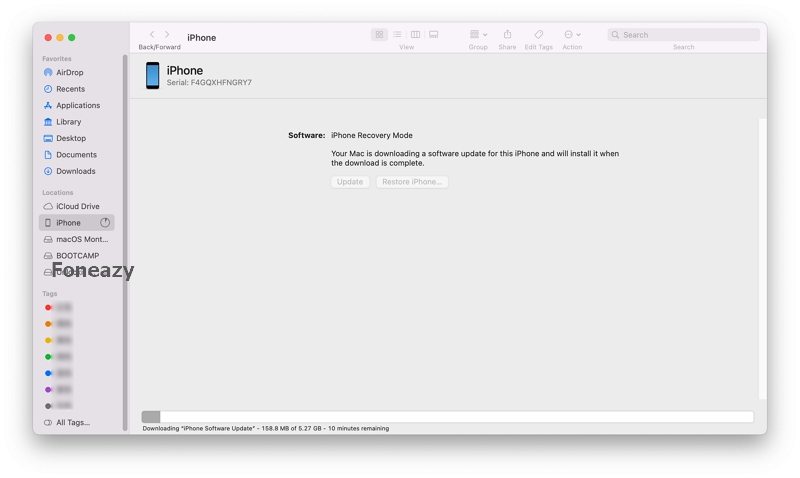The image size is (800, 478).
Task: Switch to column view
Action: tap(415, 35)
